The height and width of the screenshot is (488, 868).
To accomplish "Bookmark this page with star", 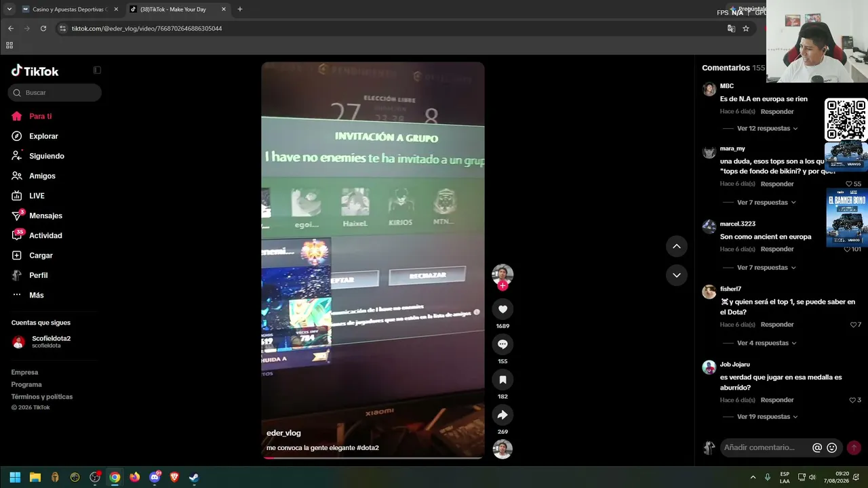I will (746, 28).
